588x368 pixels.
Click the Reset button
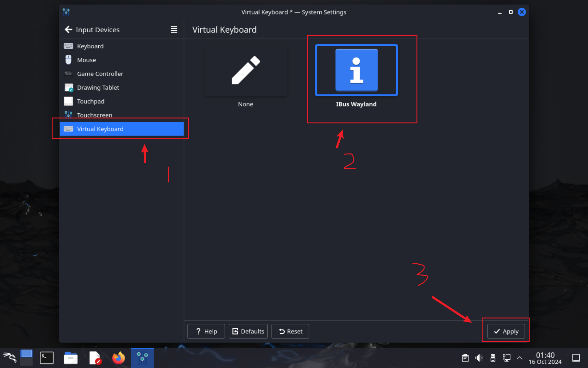[x=290, y=331]
